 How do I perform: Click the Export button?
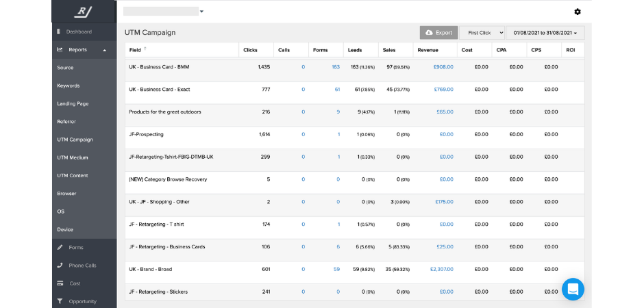pyautogui.click(x=438, y=33)
